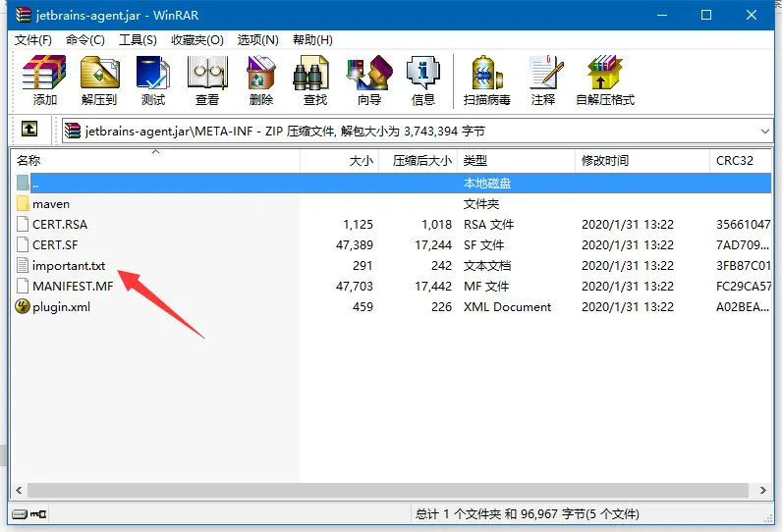
Task: Click the password key icon in status bar
Action: coord(38,514)
